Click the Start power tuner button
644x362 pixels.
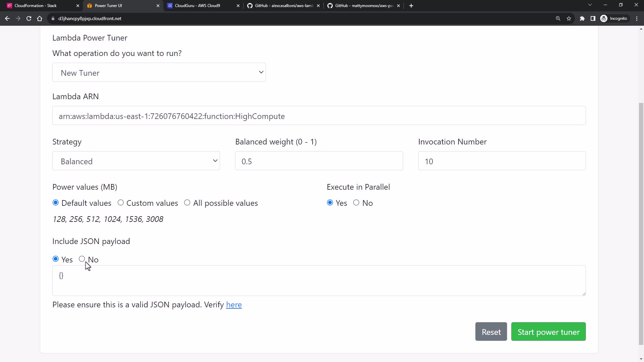548,331
